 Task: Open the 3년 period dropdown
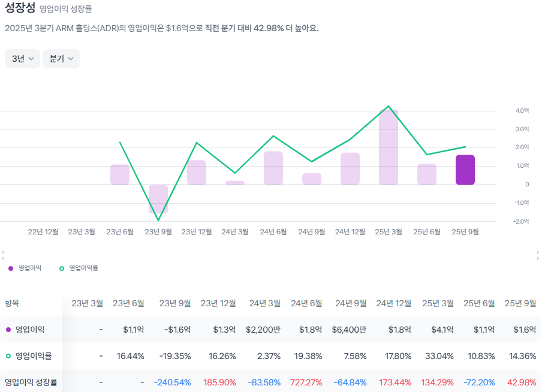(x=22, y=58)
